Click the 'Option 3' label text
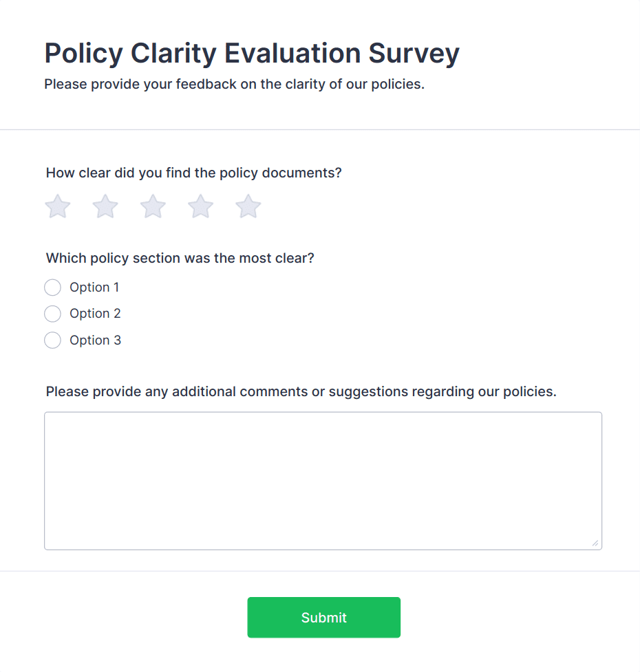 coord(95,340)
